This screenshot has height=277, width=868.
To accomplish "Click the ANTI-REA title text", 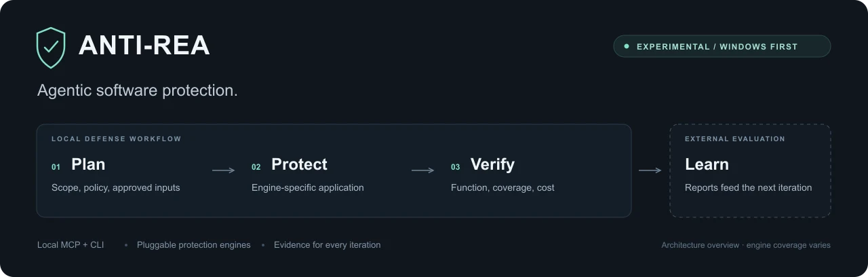I will (144, 46).
